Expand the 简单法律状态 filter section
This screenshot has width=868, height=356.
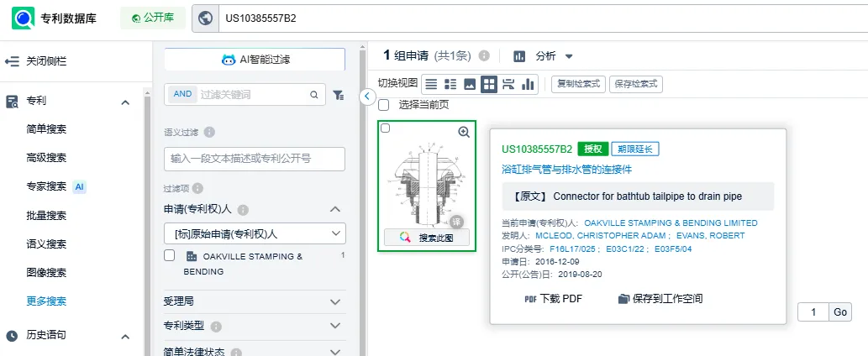(335, 352)
